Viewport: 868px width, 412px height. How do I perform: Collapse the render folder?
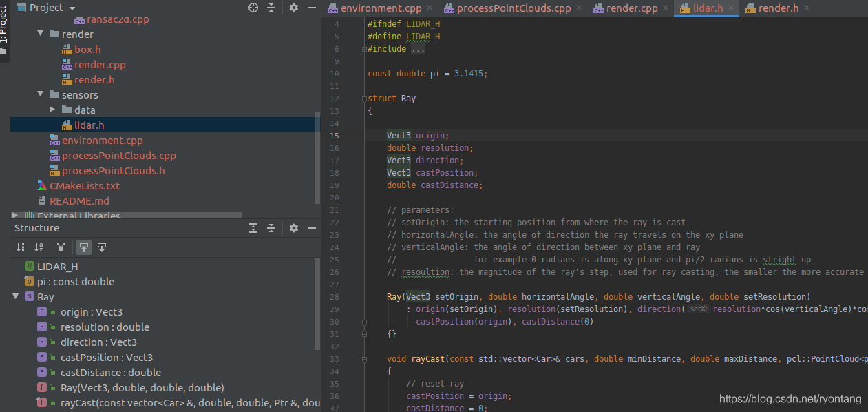(x=41, y=34)
